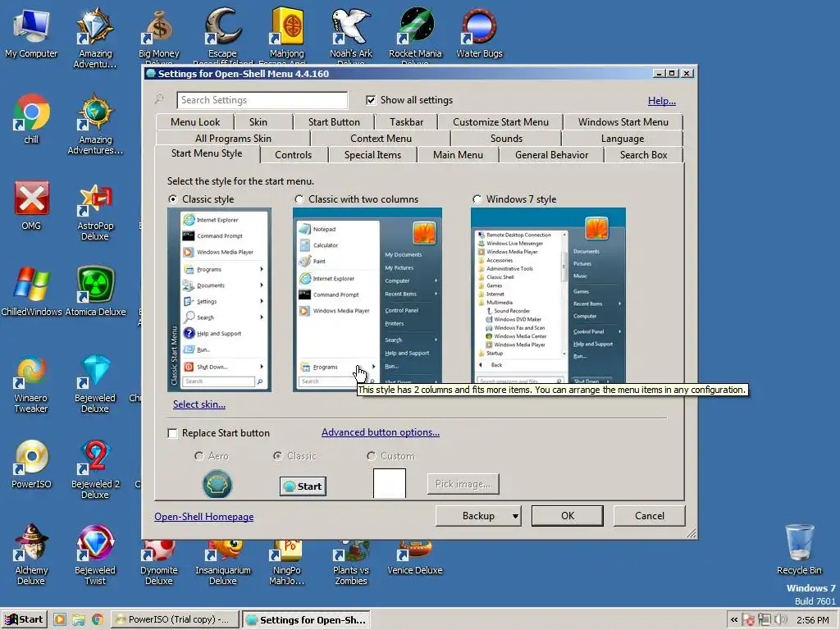Uncheck the Show all settings checkbox
The width and height of the screenshot is (840, 630).
(x=371, y=100)
